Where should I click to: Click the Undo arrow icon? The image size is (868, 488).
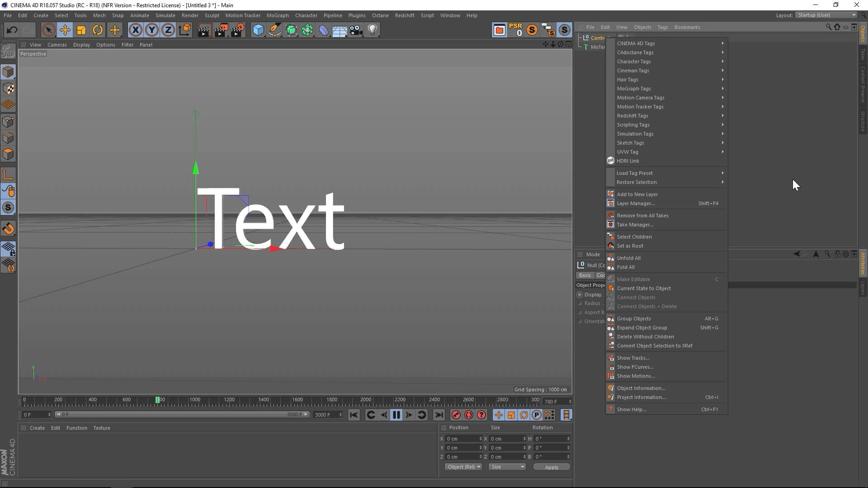click(12, 30)
